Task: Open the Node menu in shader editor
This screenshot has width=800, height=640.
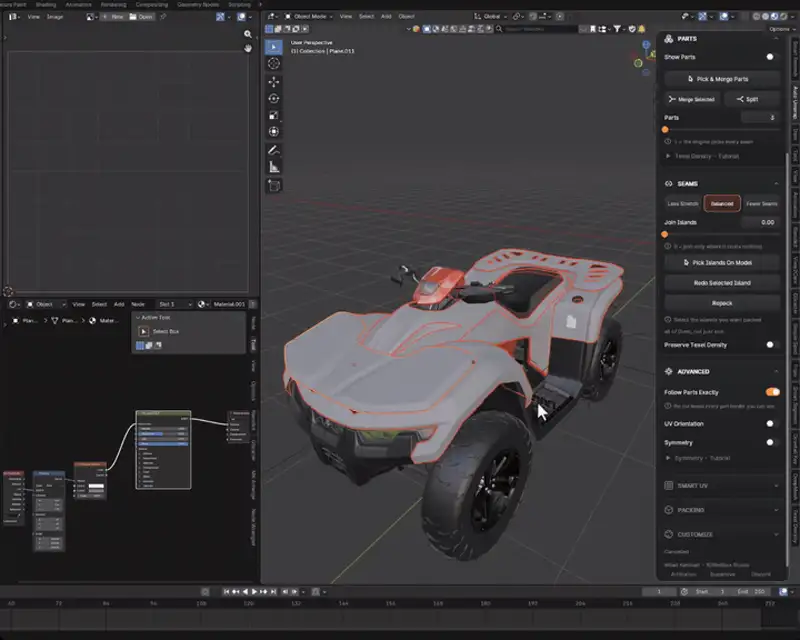Action: tap(138, 304)
